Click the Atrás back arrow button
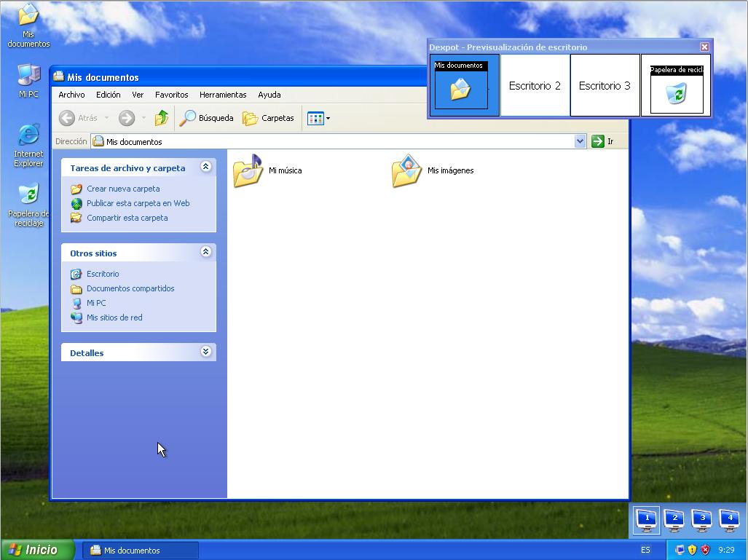The width and height of the screenshot is (748, 560). [78, 118]
